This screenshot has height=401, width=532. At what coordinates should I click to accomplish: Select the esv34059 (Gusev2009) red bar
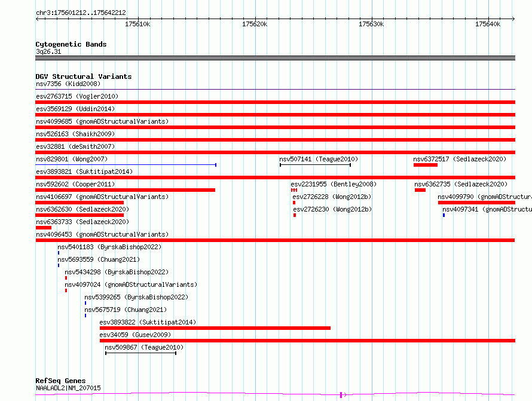pyautogui.click(x=307, y=341)
